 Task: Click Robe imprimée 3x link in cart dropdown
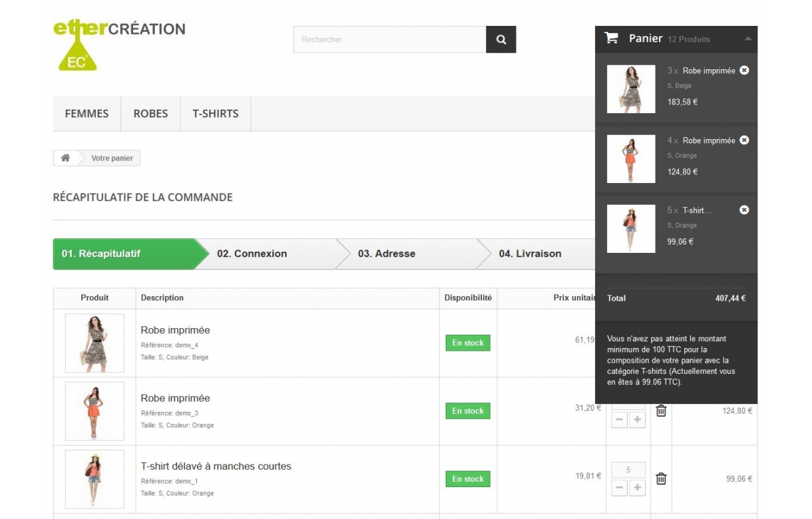(709, 71)
